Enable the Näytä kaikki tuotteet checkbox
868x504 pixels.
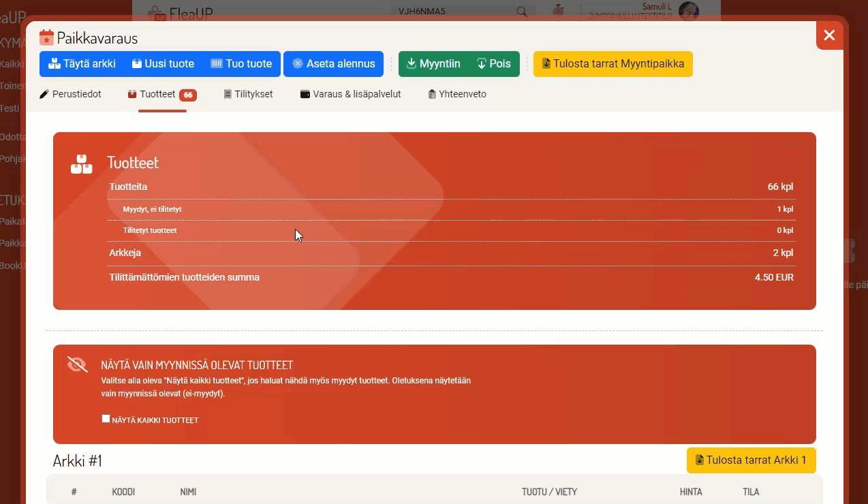coord(106,419)
